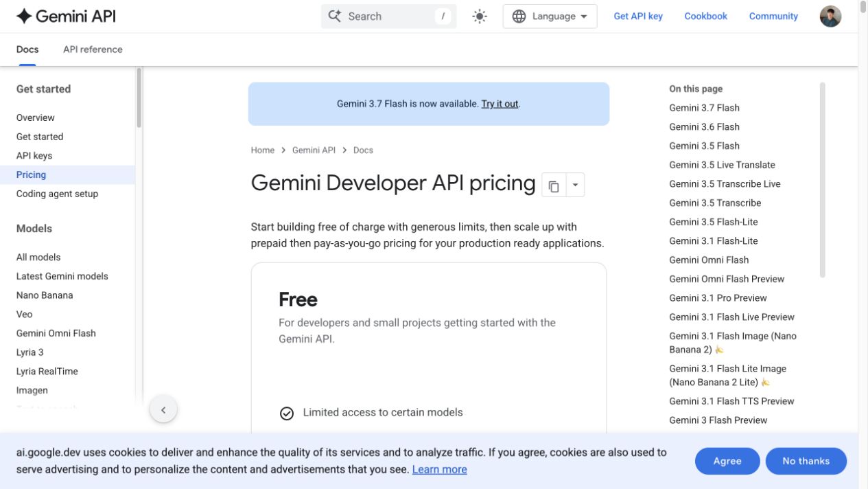Jump to Gemini 3.7 Flash section
Screen dimensions: 868x489
click(704, 108)
